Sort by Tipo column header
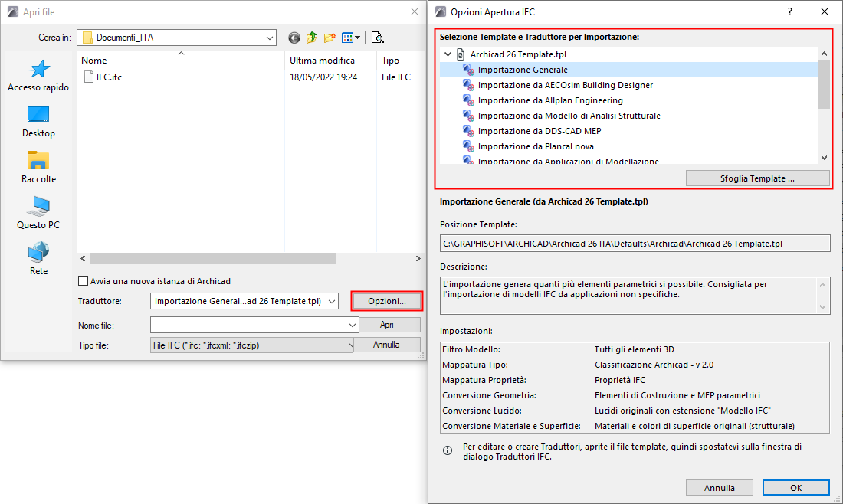This screenshot has width=843, height=504. click(401, 61)
